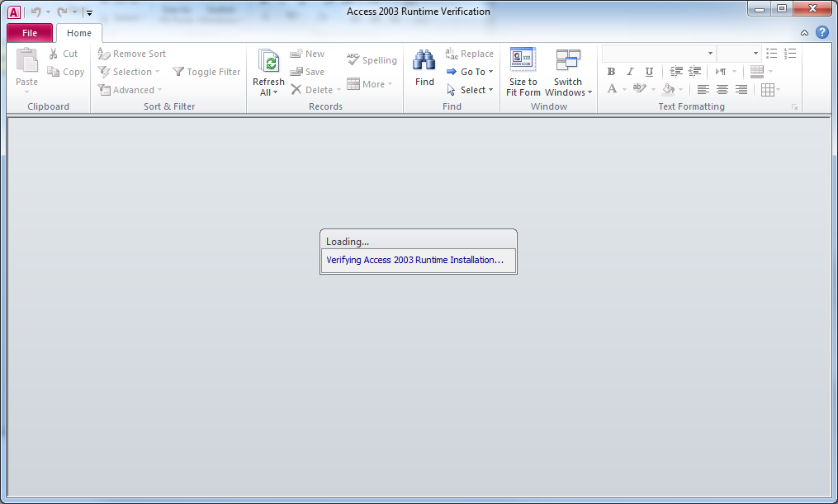Click the Replace command
Screen dimensions: 838x504
tap(469, 54)
